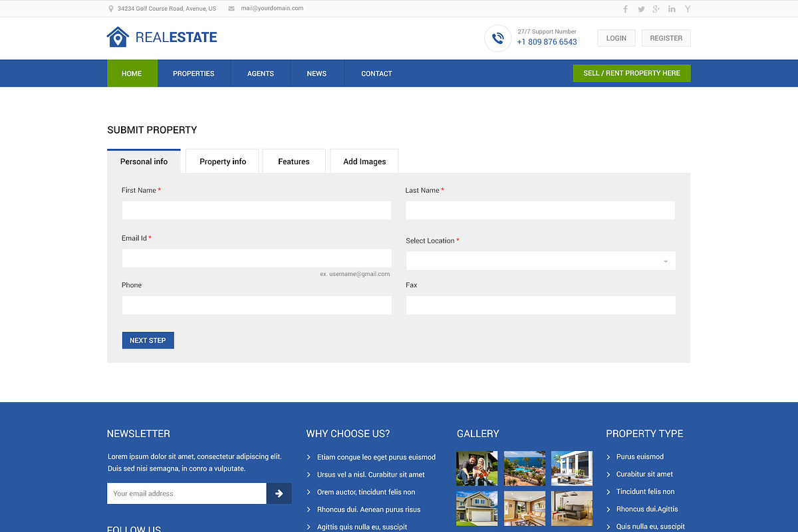Open Purus euismod property type link

(x=640, y=457)
